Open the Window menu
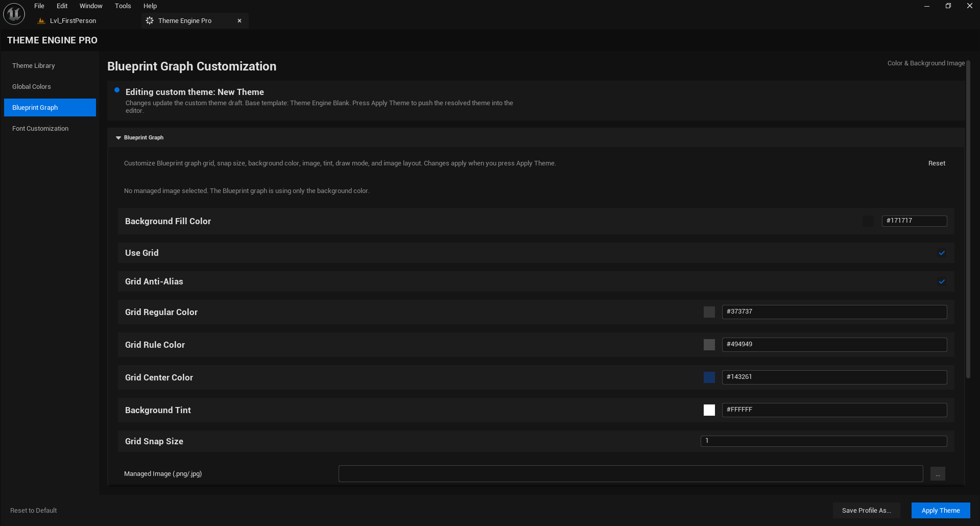The height and width of the screenshot is (526, 980). [x=91, y=6]
